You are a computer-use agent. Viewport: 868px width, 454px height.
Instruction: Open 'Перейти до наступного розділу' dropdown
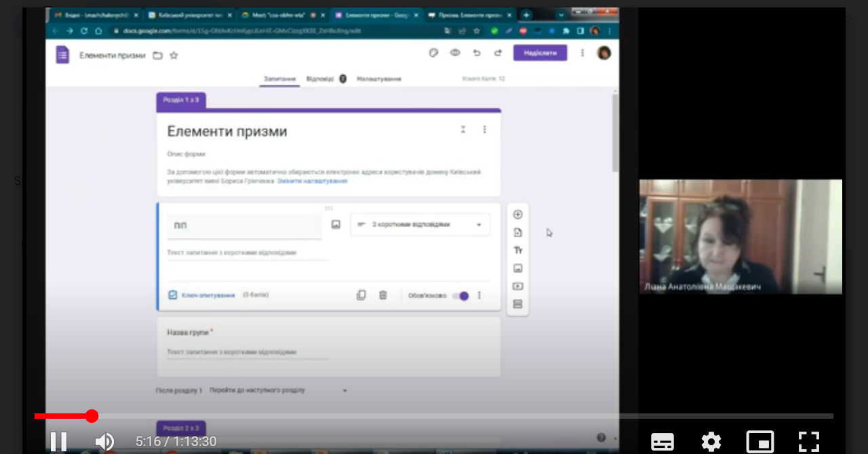click(278, 390)
